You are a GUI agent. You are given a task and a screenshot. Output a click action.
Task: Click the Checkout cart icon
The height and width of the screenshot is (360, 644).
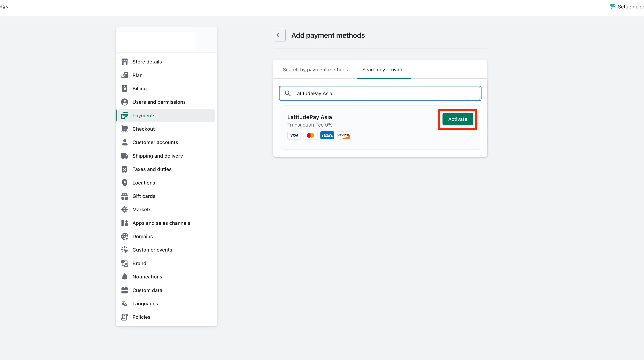coord(124,129)
